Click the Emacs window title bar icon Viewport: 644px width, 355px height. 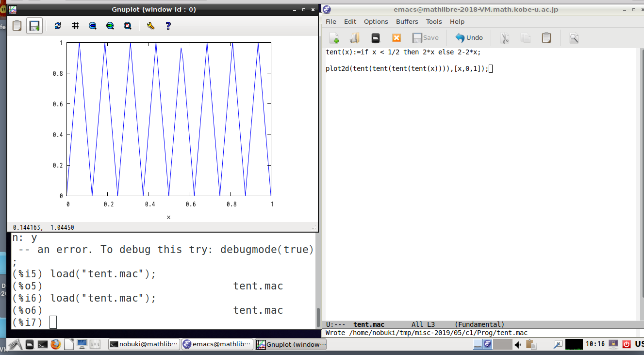327,9
